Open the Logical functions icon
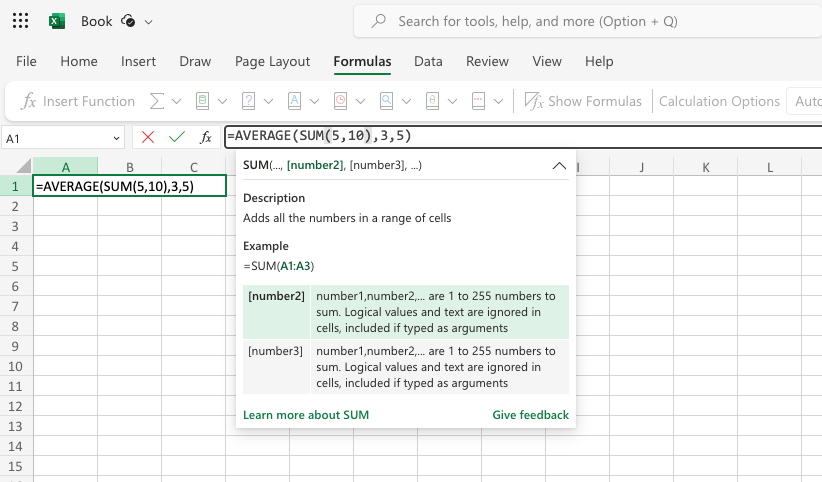This screenshot has width=822, height=482. (249, 101)
